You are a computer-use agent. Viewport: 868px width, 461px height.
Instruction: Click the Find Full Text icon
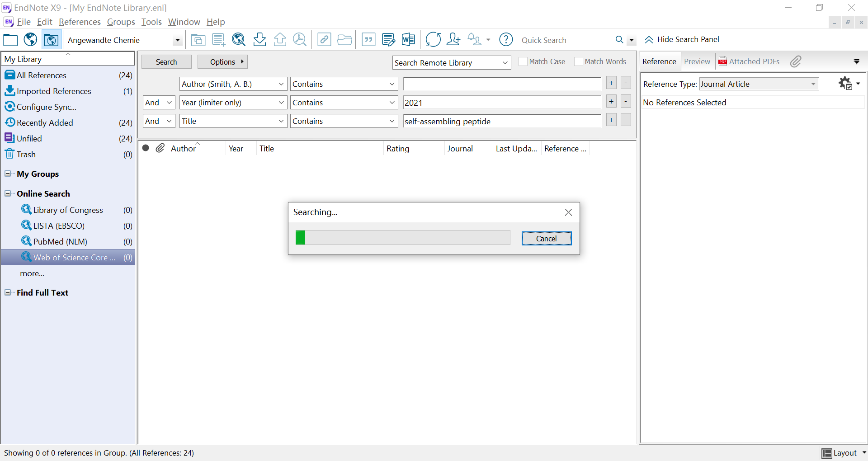(x=300, y=40)
